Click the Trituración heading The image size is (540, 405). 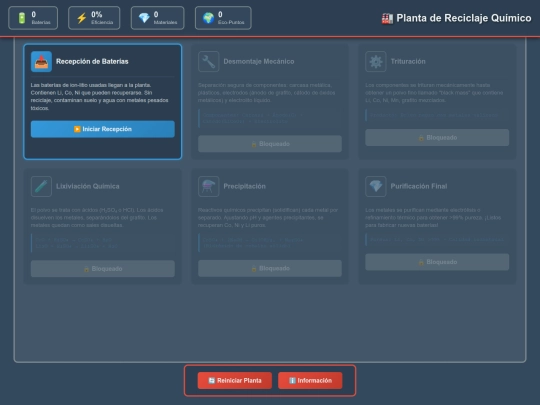pyautogui.click(x=408, y=62)
